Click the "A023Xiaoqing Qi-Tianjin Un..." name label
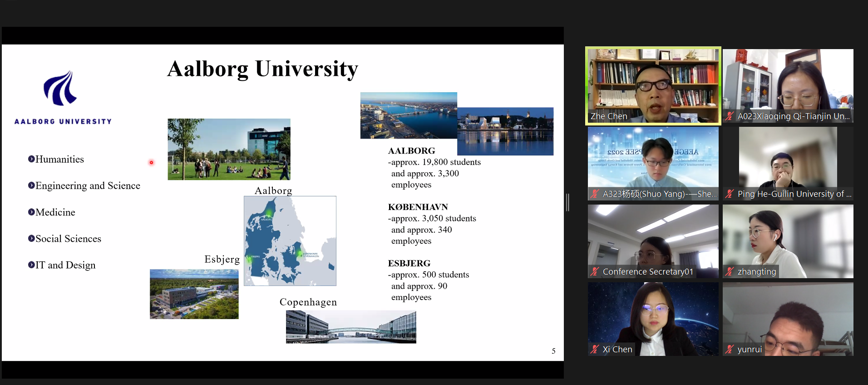Screen dimensions: 868x385 coord(794,116)
